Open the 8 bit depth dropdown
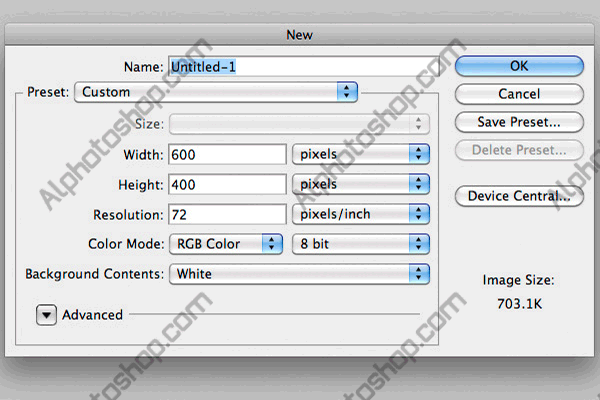 [361, 244]
